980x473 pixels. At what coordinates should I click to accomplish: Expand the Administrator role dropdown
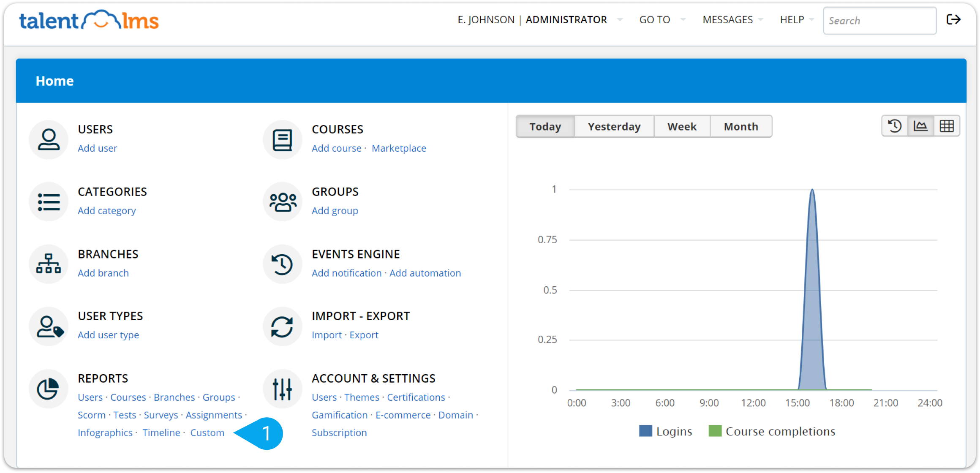(x=620, y=19)
